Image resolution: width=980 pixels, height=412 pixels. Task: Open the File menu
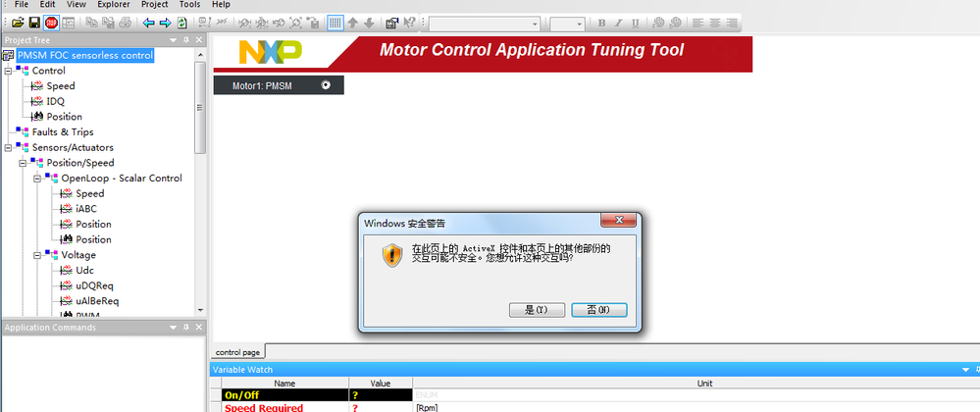pos(22,4)
